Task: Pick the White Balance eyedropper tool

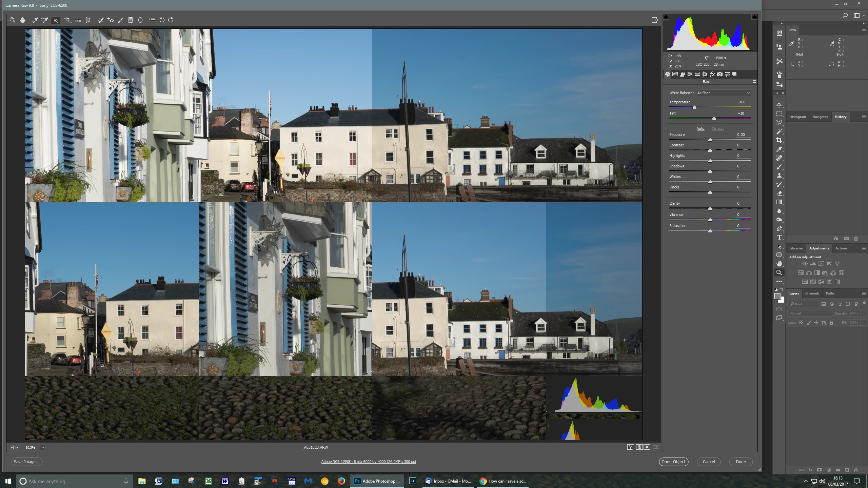Action: click(x=35, y=20)
